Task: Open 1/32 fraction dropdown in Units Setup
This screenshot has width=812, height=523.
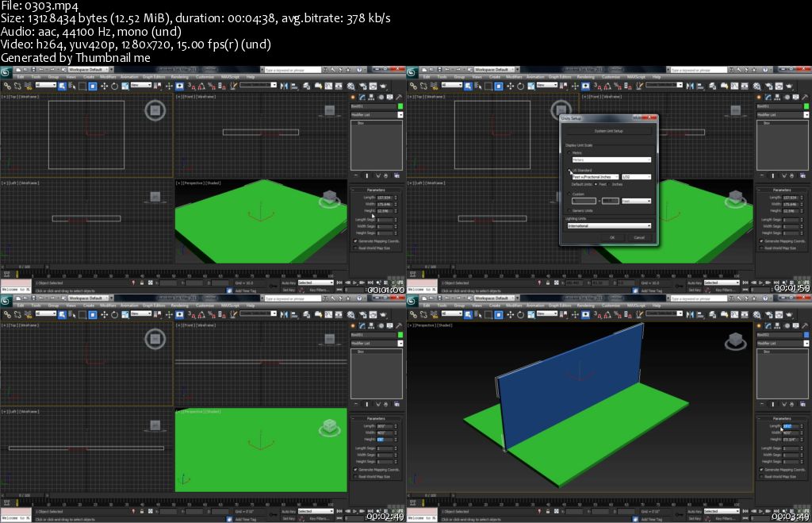Action: pos(637,177)
